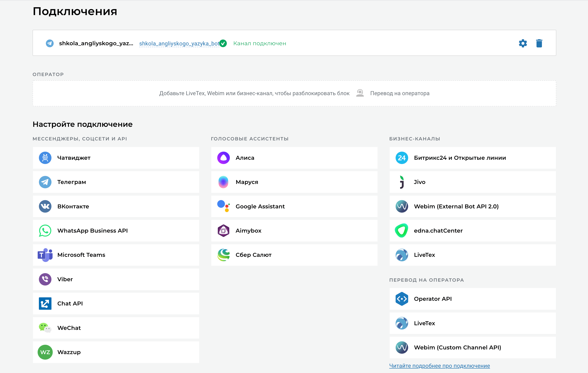This screenshot has width=588, height=373.
Task: Click the Operator API hexagon icon
Action: coord(402,299)
